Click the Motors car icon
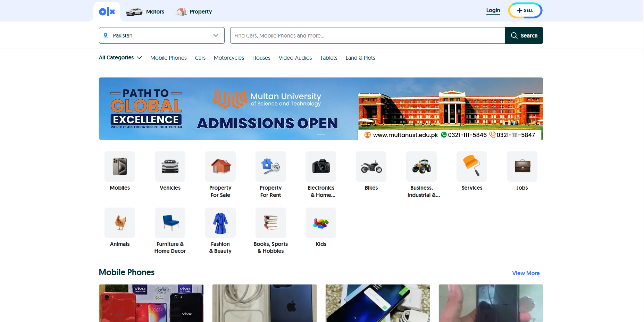This screenshot has height=322, width=644. (x=134, y=12)
